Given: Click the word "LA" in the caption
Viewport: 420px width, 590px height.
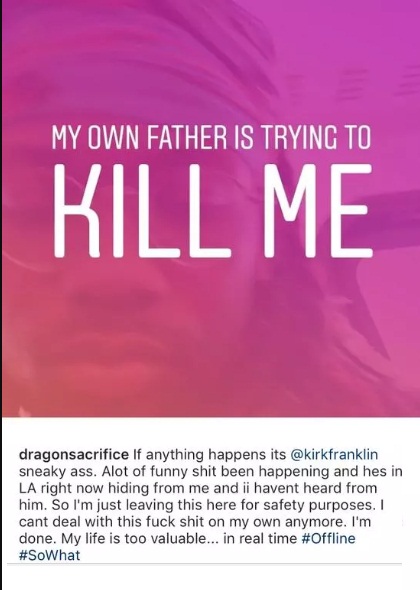Looking at the screenshot, I should click(27, 488).
